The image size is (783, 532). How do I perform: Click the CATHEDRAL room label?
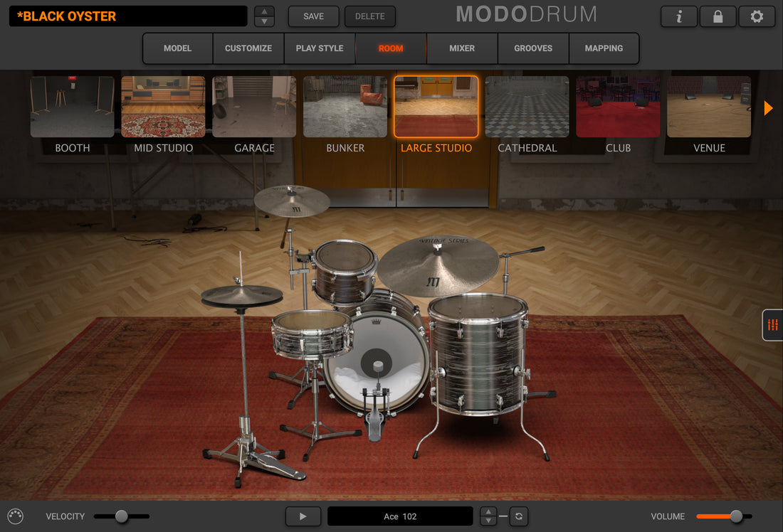click(527, 148)
